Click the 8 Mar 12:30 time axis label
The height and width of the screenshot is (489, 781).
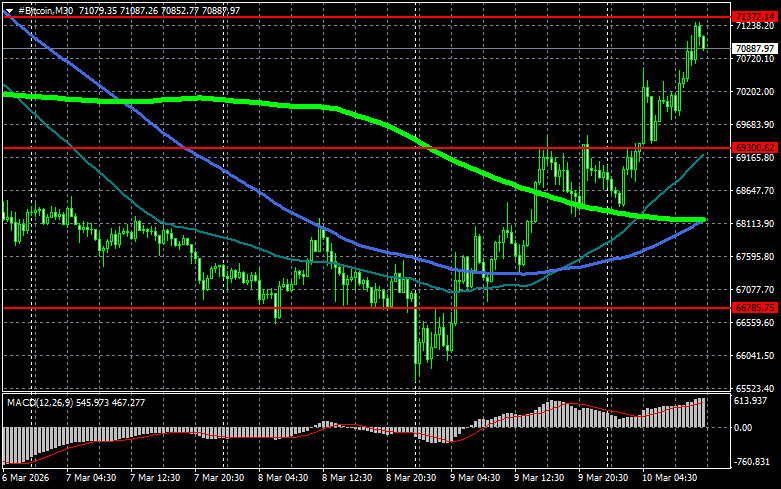pyautogui.click(x=347, y=478)
